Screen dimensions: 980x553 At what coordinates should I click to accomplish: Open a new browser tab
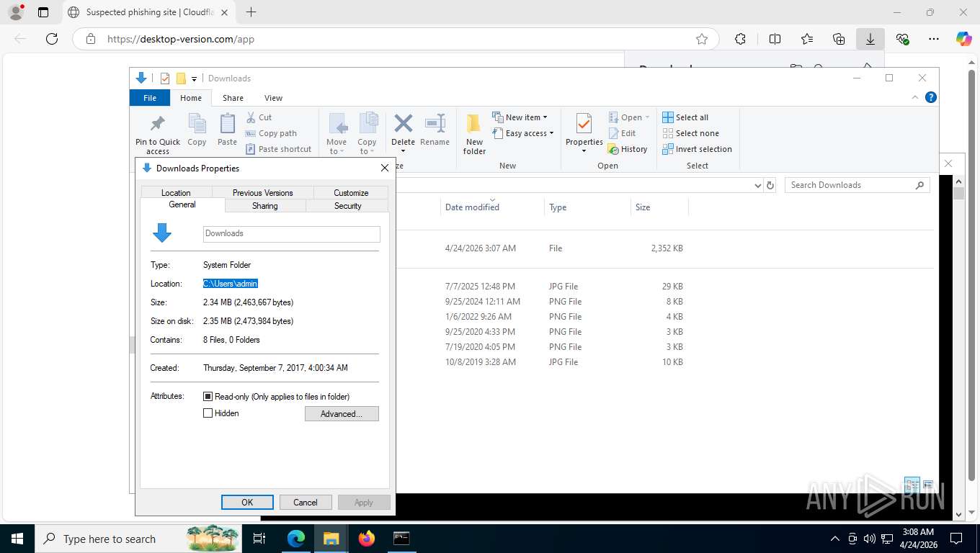pos(251,12)
